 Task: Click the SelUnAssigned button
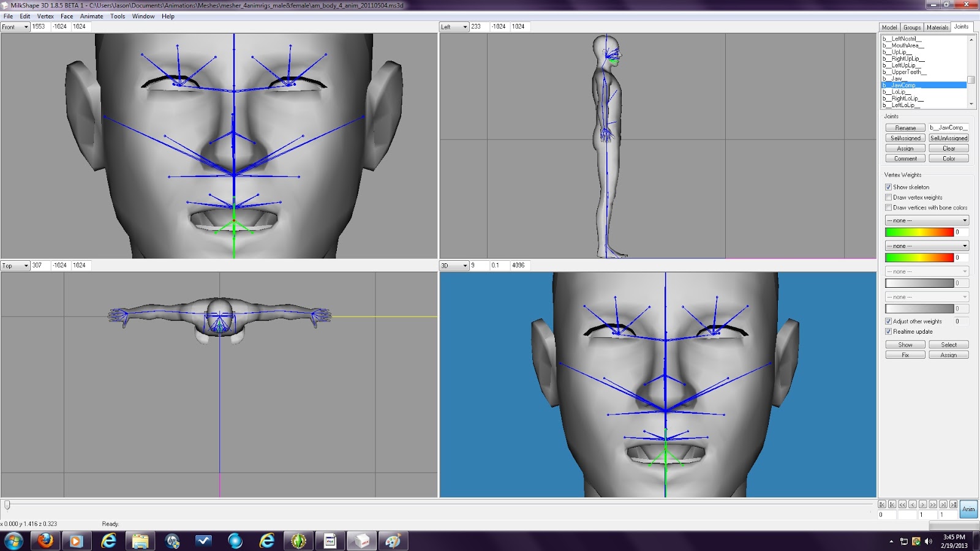tap(949, 138)
